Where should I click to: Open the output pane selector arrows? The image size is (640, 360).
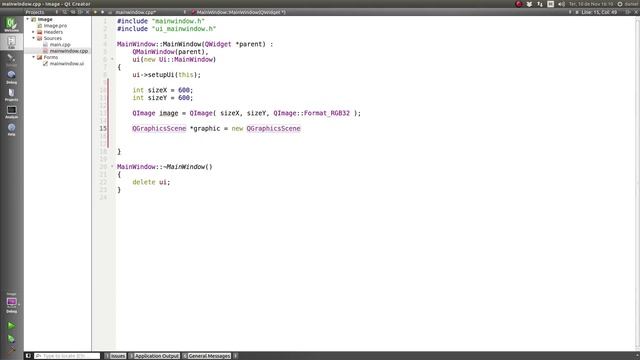click(x=236, y=356)
